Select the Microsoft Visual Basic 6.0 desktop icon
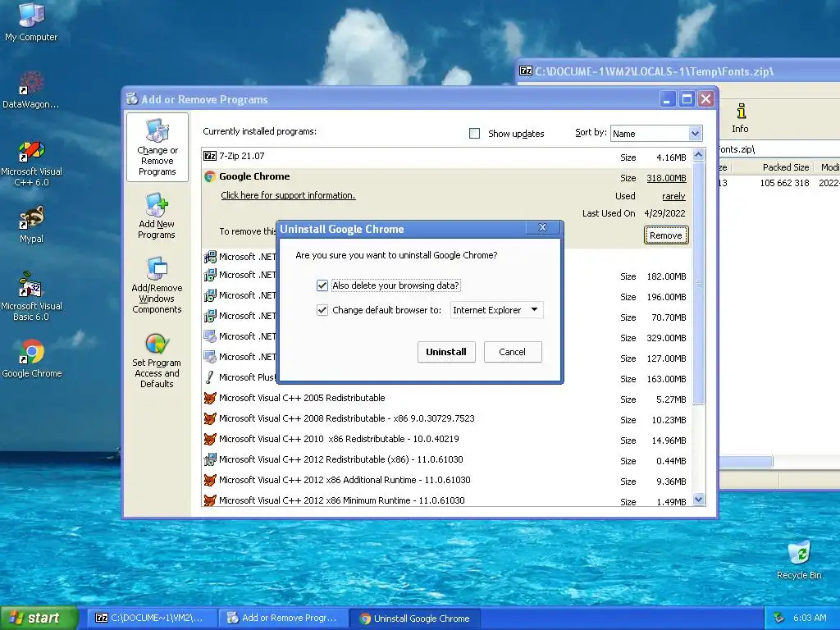The image size is (840, 630). pos(32,296)
